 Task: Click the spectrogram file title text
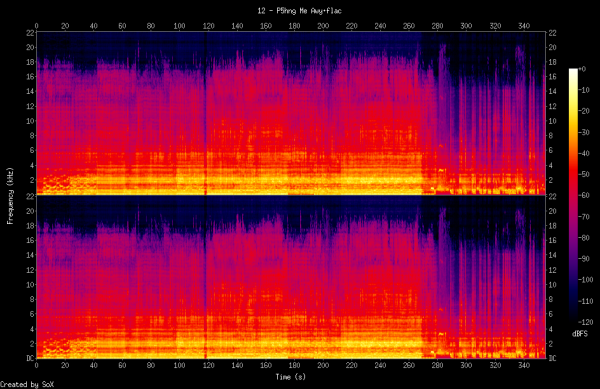click(299, 11)
